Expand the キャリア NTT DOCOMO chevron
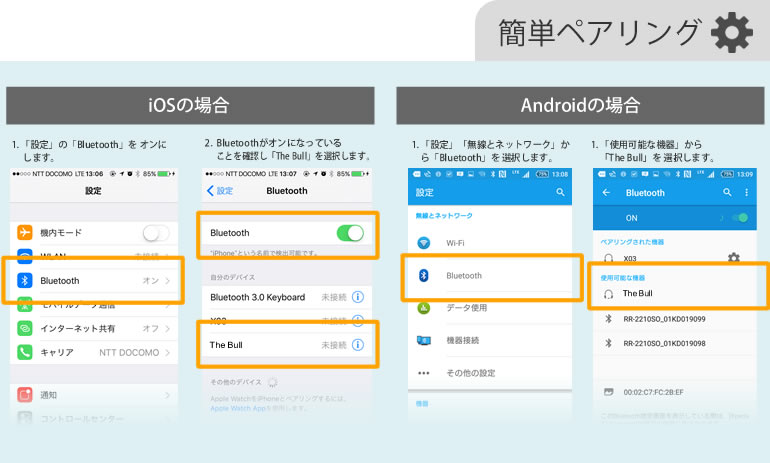Viewport: 770px width, 463px height. [x=167, y=353]
